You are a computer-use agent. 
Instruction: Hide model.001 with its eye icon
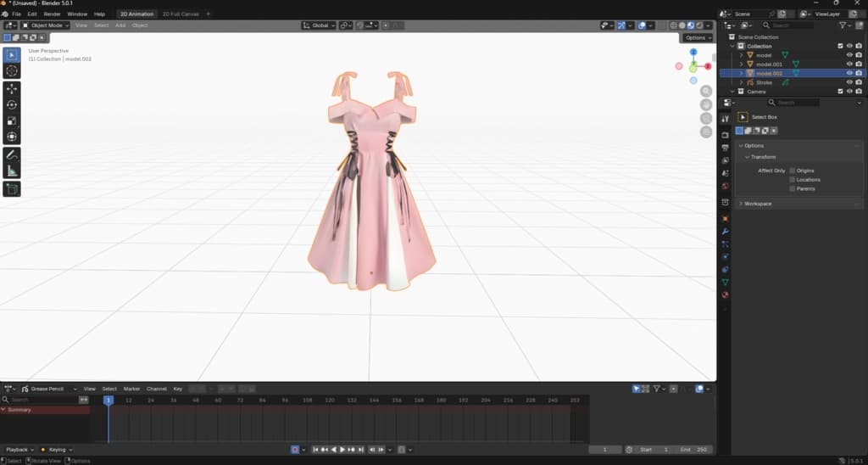(x=849, y=64)
